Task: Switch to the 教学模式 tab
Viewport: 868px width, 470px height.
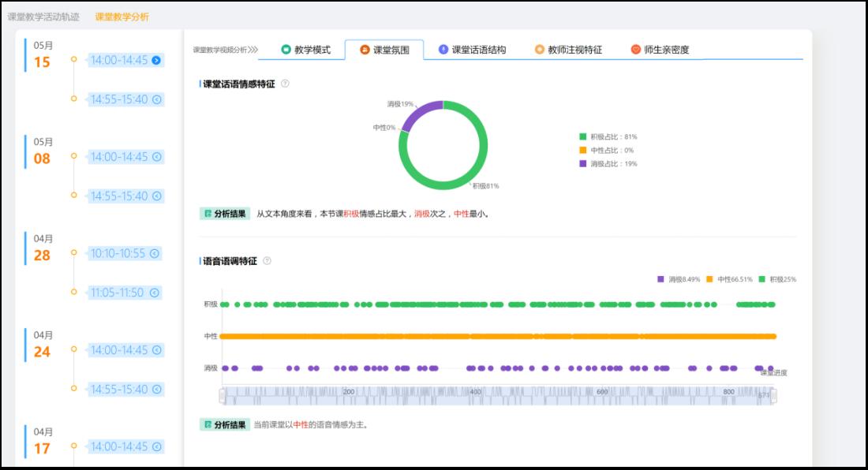Action: 305,50
